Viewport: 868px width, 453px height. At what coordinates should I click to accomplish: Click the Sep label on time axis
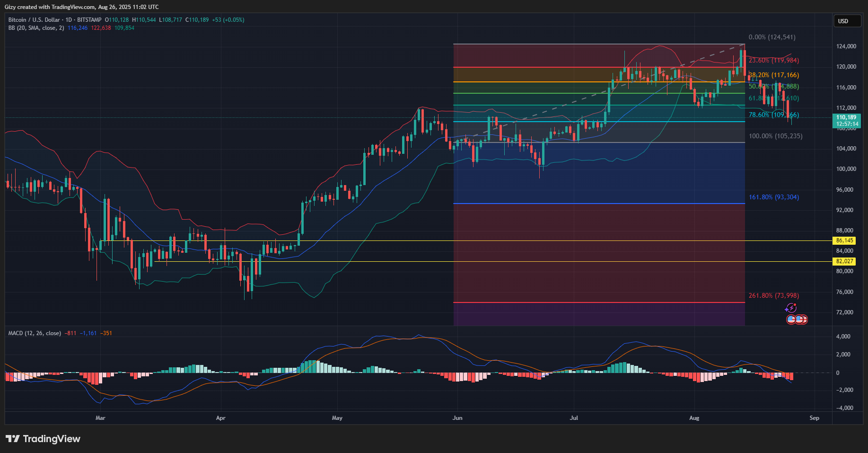click(814, 418)
